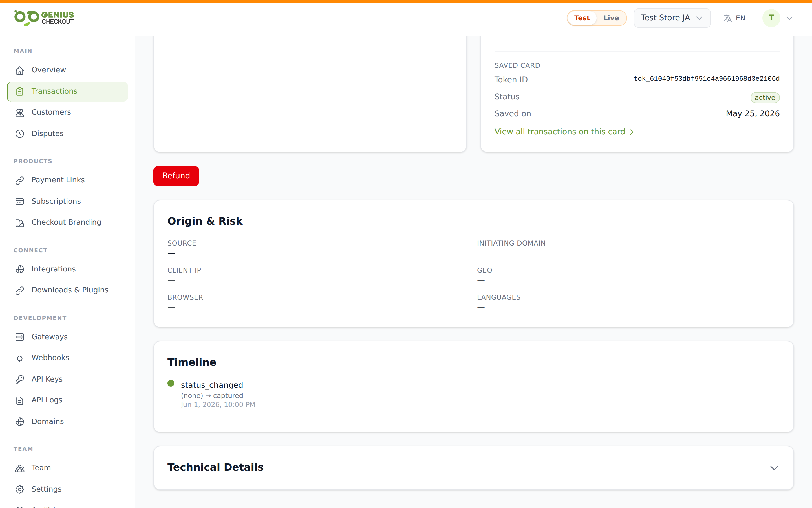Go to Customers page
The image size is (812, 508).
click(67, 112)
